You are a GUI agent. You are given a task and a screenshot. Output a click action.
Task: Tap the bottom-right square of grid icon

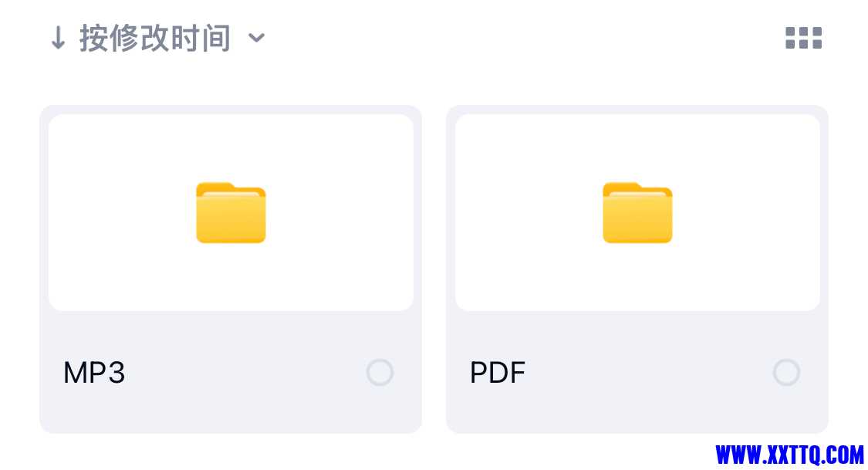[x=817, y=44]
